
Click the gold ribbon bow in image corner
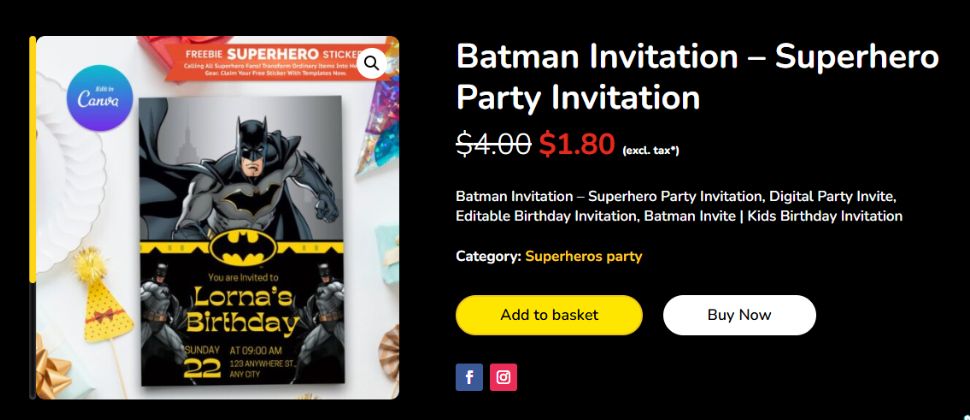click(52, 373)
